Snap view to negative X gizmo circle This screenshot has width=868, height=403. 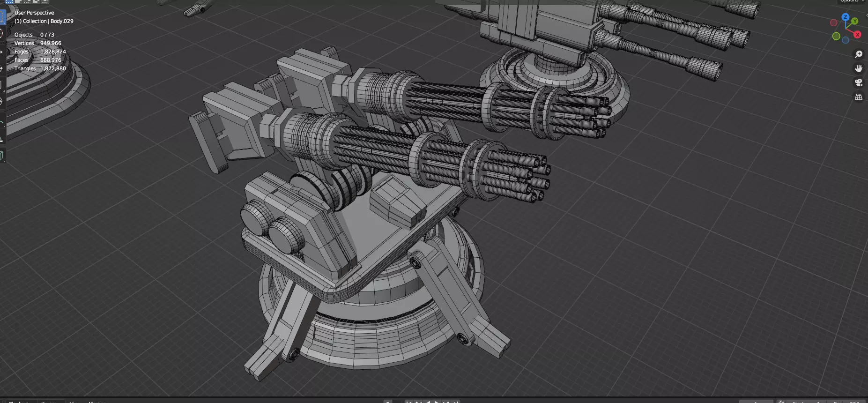834,23
